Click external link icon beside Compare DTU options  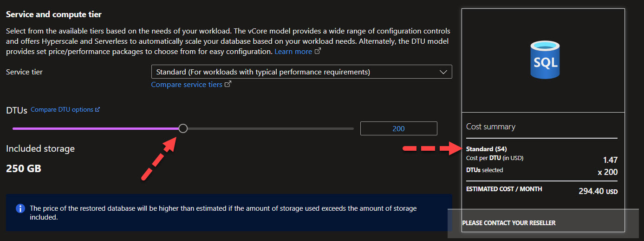click(98, 110)
